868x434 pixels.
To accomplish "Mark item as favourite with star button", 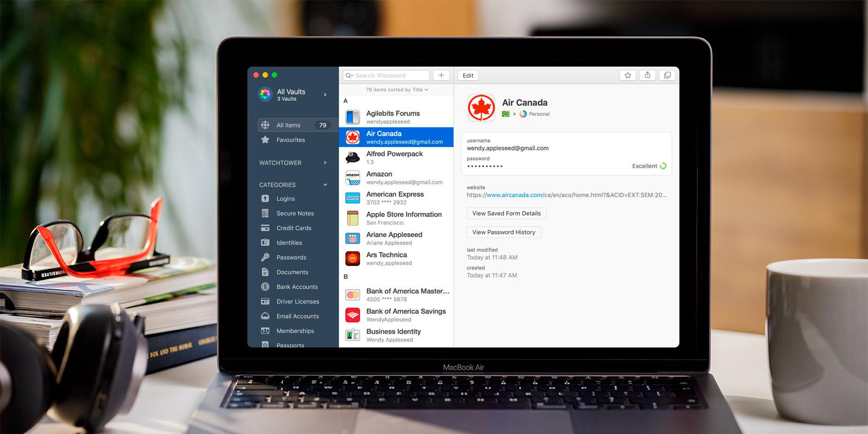I will (628, 75).
